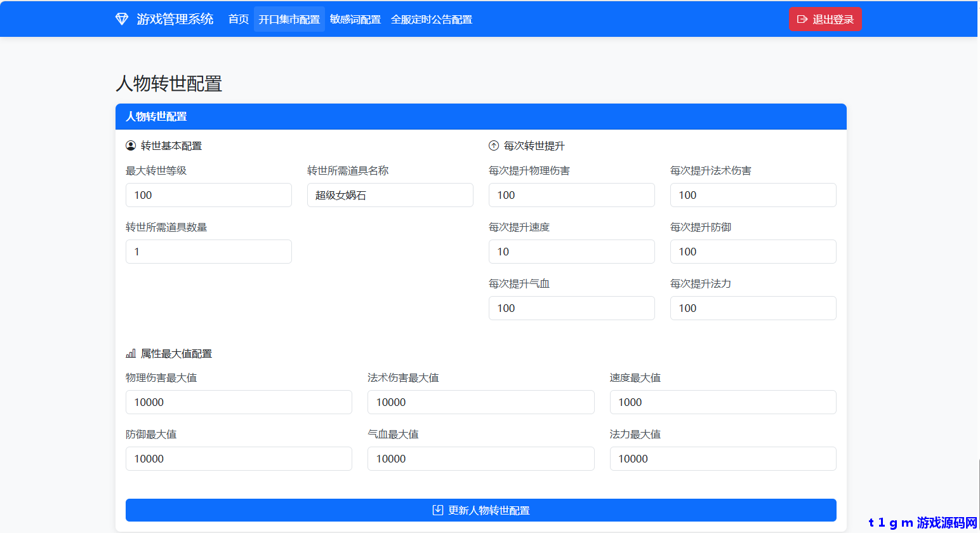980x533 pixels.
Task: Click the shield logo beside 游戏管理系统
Action: coord(121,19)
